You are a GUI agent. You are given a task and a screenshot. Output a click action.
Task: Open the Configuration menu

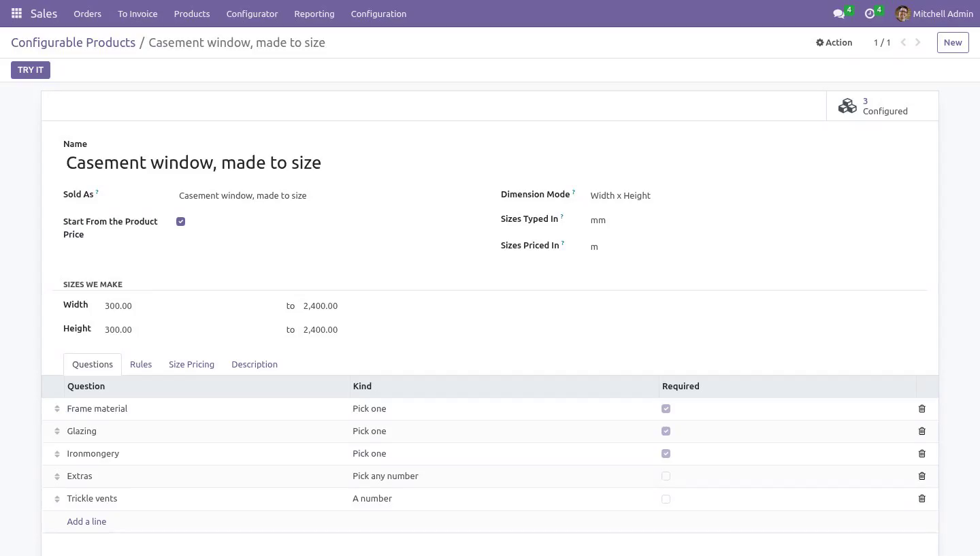378,14
